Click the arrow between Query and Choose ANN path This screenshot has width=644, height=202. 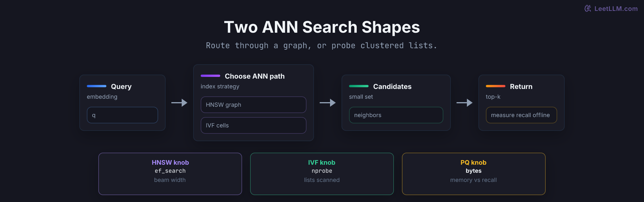179,103
